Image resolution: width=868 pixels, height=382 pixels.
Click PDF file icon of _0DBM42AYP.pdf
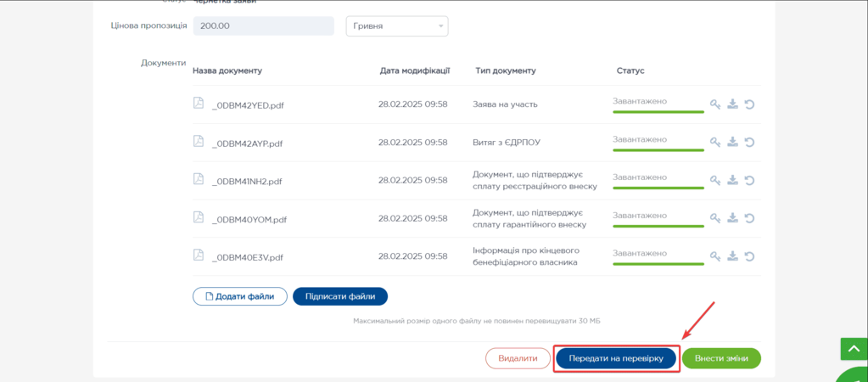(x=199, y=142)
